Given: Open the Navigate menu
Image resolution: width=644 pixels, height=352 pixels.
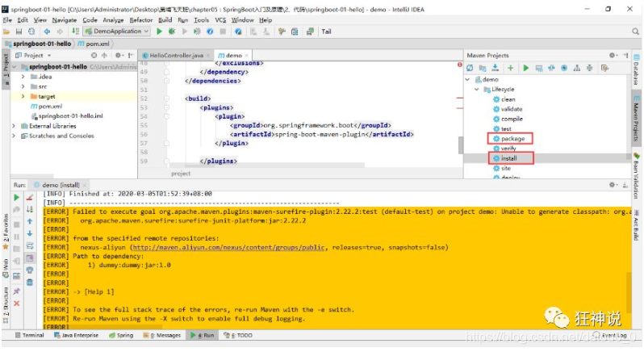Looking at the screenshot, I should (x=64, y=19).
